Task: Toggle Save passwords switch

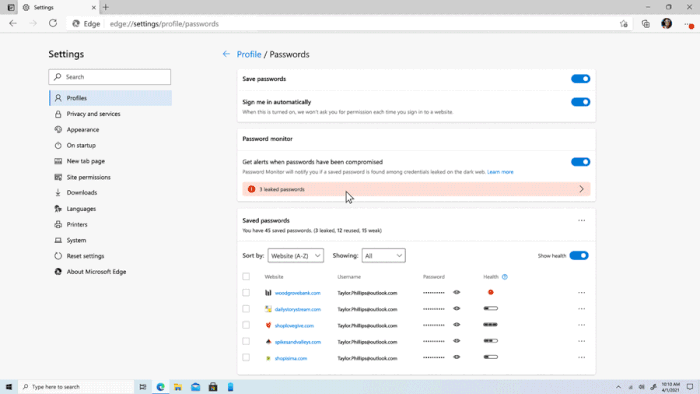Action: click(x=580, y=79)
